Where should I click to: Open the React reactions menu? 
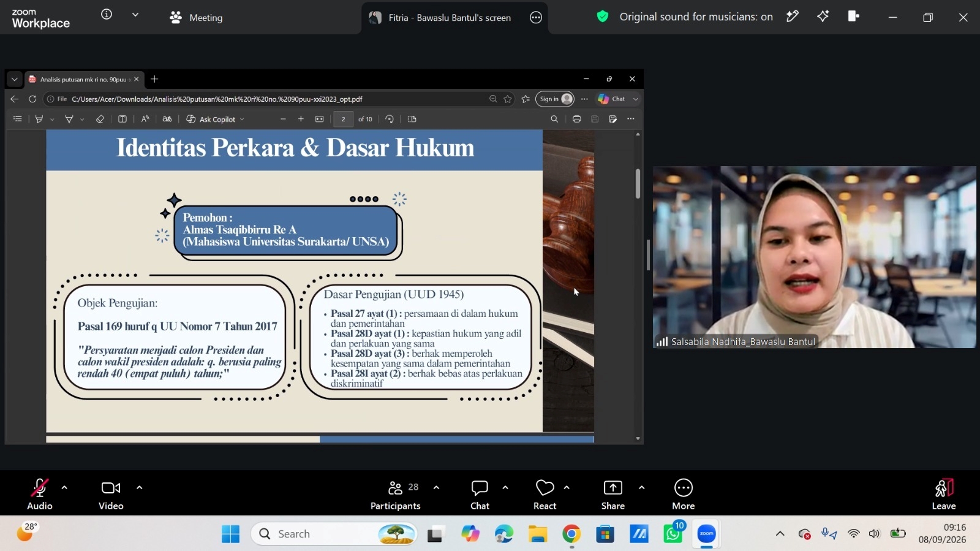click(x=545, y=494)
